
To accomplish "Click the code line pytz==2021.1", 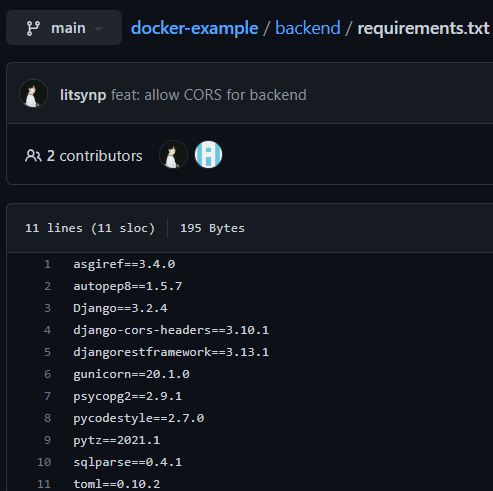I will pos(117,440).
